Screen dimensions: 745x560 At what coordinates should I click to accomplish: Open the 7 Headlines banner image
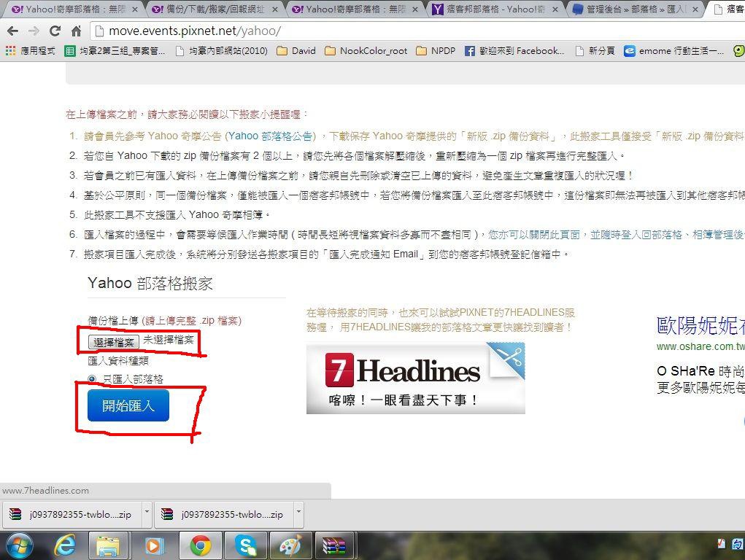pos(416,378)
